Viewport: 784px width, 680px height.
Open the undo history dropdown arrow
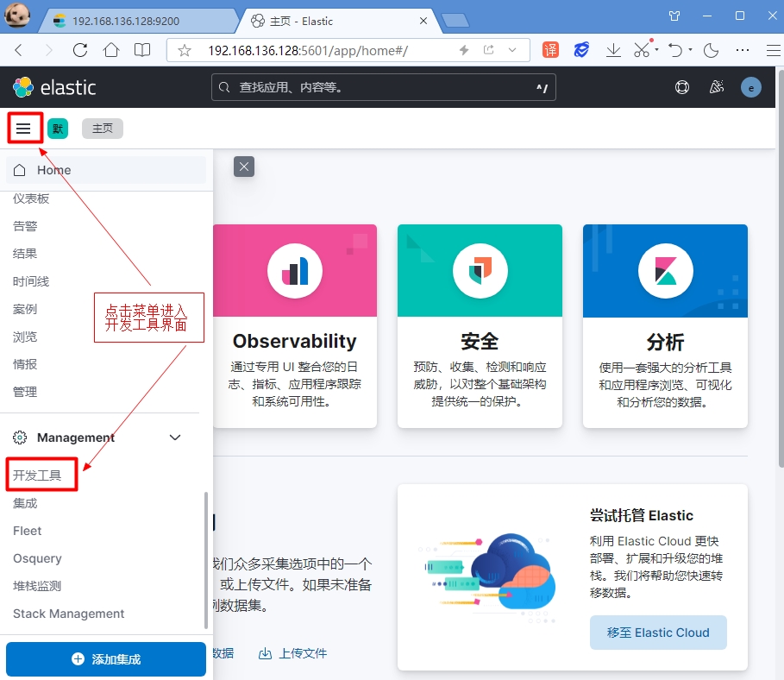click(x=691, y=50)
